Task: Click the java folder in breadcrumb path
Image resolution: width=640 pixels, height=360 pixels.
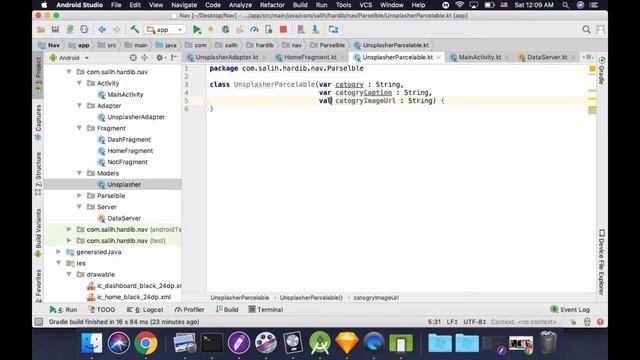Action: [x=166, y=45]
